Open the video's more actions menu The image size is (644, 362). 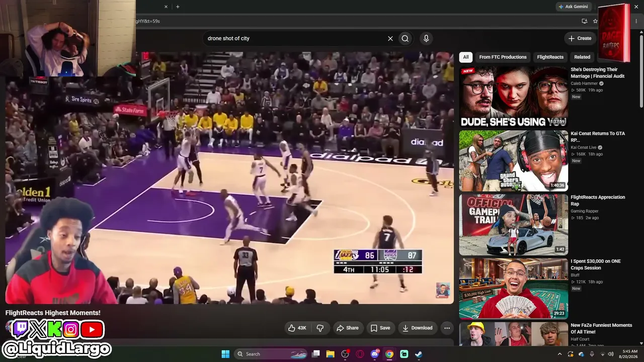coord(447,328)
